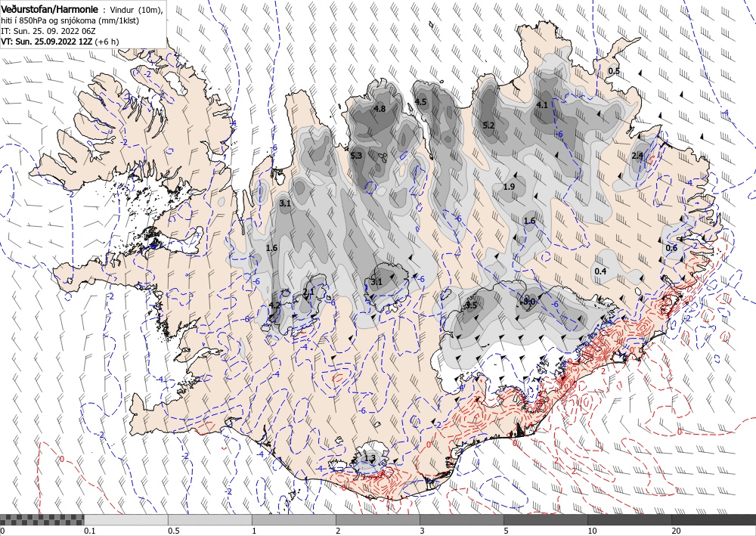This screenshot has width=756, height=536.
Task: Click the 1.3 snowfall value in the south
Action: 370,458
